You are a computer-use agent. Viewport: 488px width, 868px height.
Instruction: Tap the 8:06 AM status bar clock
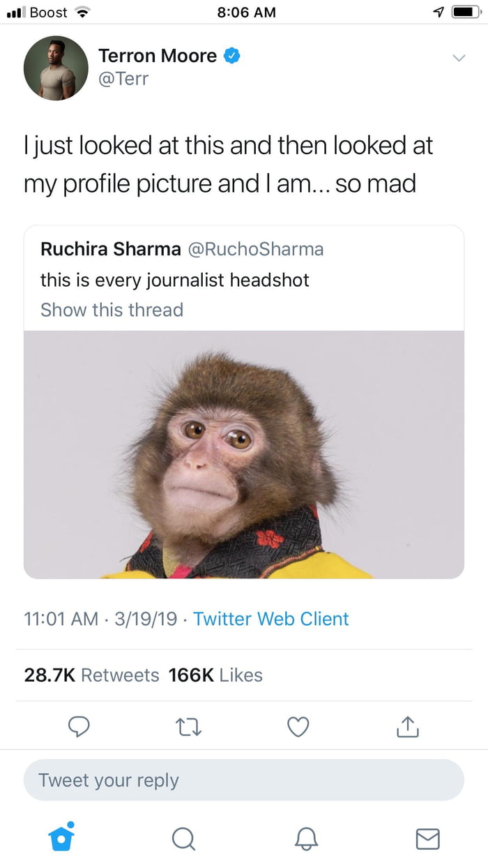[244, 12]
